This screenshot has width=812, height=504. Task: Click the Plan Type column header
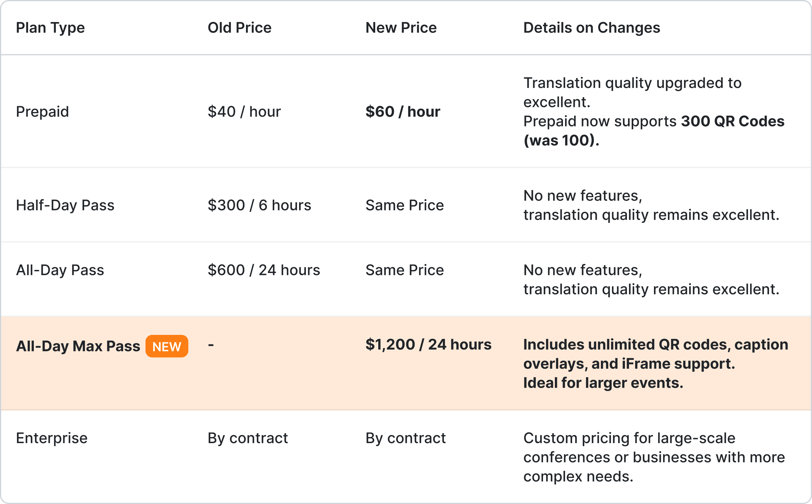pyautogui.click(x=50, y=28)
